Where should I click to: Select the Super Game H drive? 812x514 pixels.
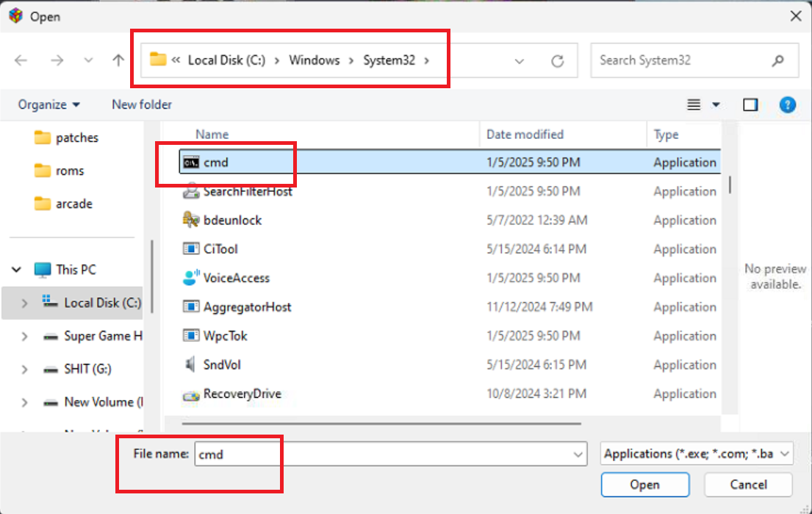(x=92, y=336)
